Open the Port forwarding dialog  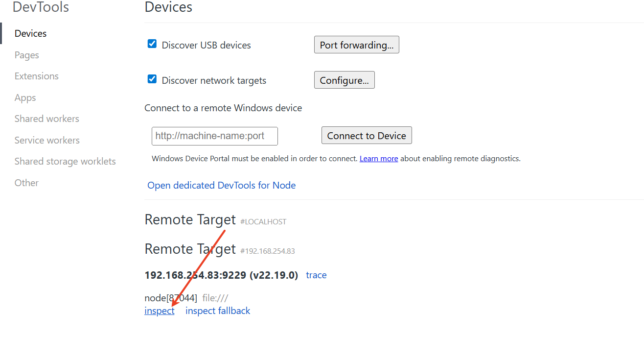[x=356, y=45]
